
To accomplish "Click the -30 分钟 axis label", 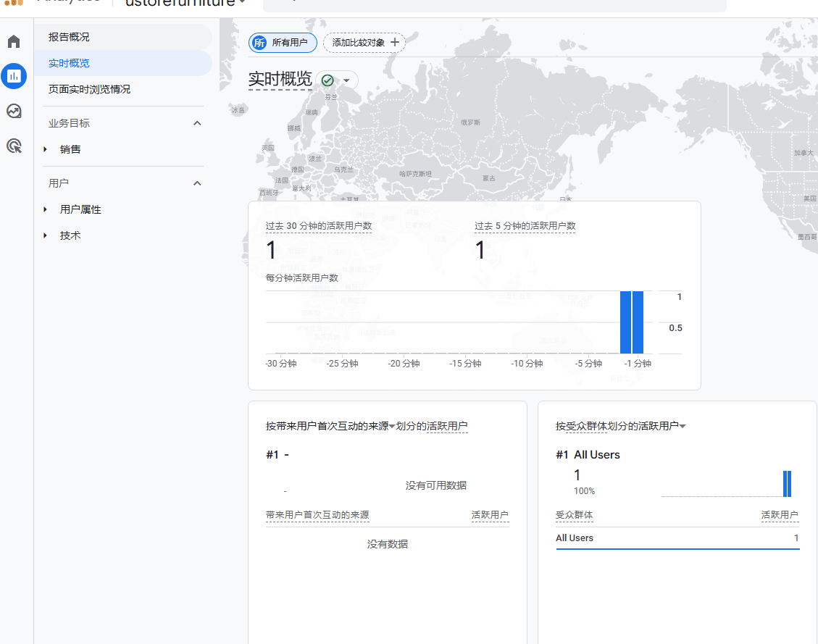I will pos(281,364).
